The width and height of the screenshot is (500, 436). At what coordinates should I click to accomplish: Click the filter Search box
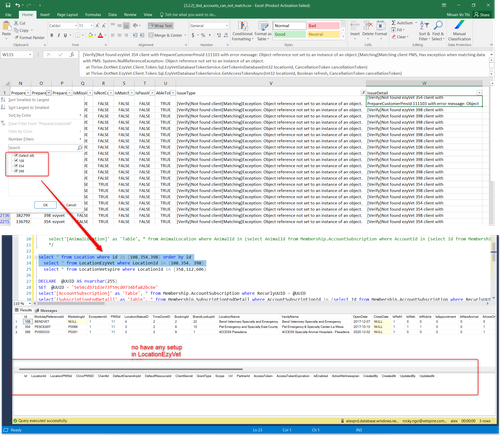[x=45, y=147]
